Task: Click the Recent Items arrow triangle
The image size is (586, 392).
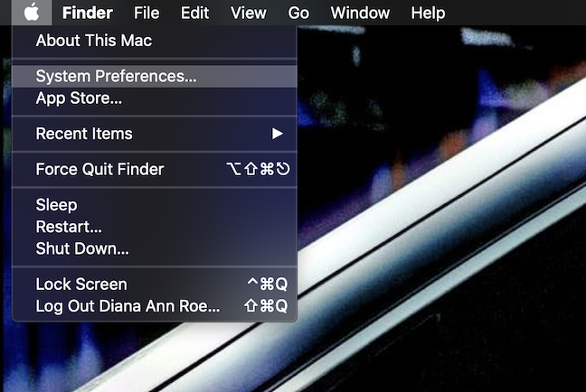Action: pyautogui.click(x=278, y=134)
